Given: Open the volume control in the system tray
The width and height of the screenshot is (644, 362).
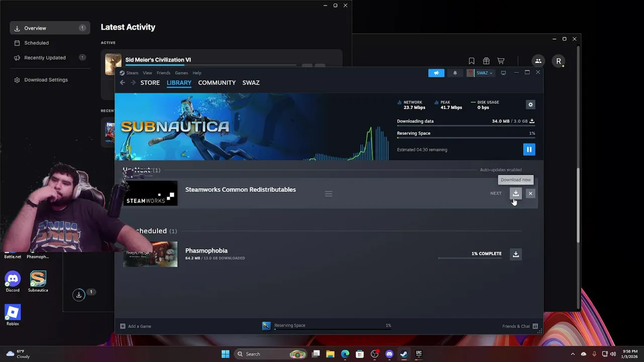Looking at the screenshot, I should click(614, 354).
